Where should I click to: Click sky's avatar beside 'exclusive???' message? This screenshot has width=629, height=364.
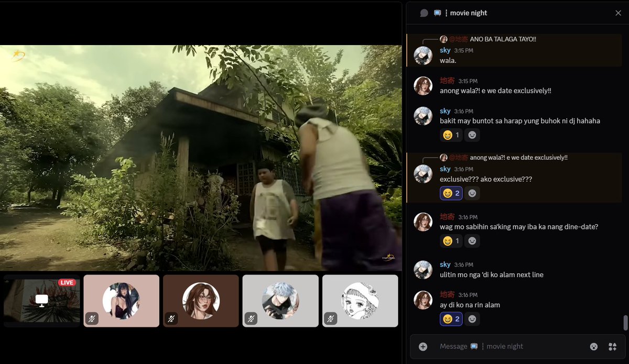coord(424,174)
